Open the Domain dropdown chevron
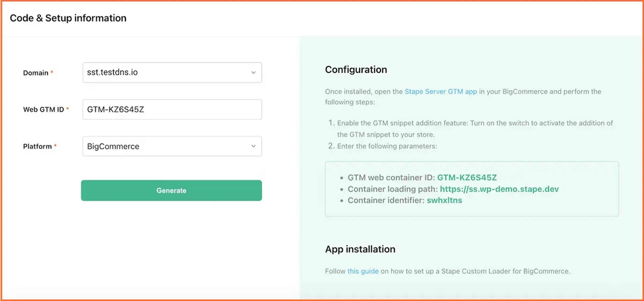Image resolution: width=644 pixels, height=301 pixels. [x=253, y=72]
